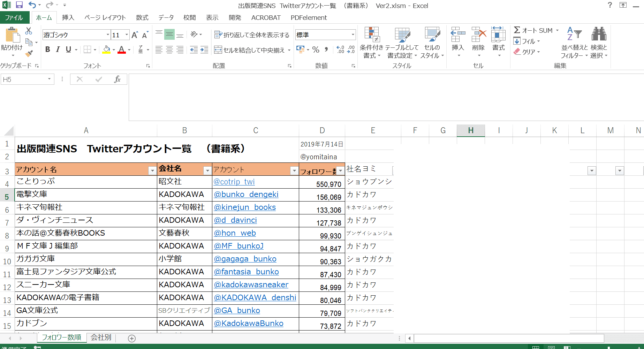The width and height of the screenshot is (644, 349).
Task: Switch to the 挿入 ribbon tab
Action: coord(68,17)
